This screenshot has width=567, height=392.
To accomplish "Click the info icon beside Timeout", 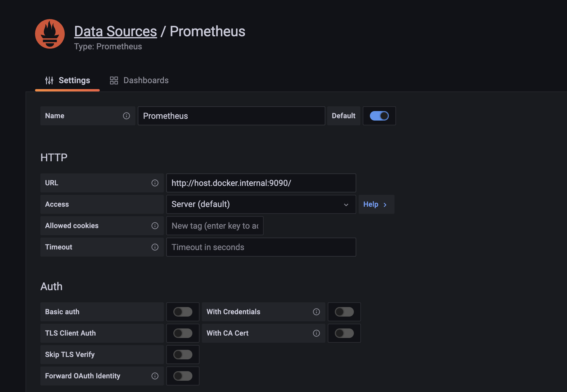I will click(x=155, y=247).
